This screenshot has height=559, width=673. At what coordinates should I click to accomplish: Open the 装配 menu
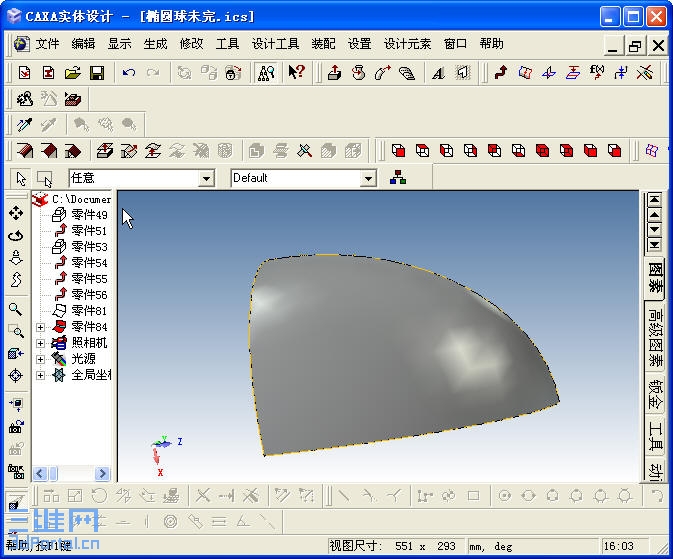(323, 44)
